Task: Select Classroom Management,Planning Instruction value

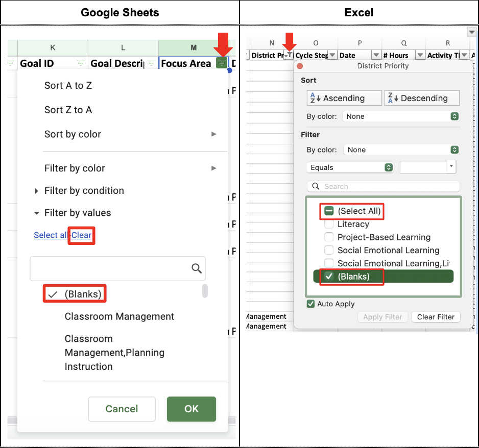Action: pyautogui.click(x=114, y=353)
